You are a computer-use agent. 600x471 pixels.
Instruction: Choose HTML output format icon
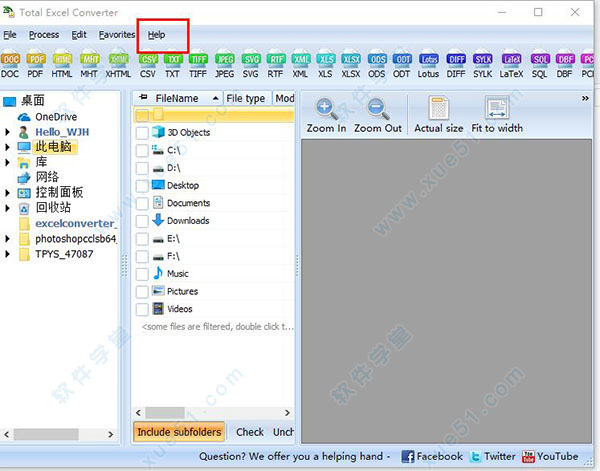(62, 65)
